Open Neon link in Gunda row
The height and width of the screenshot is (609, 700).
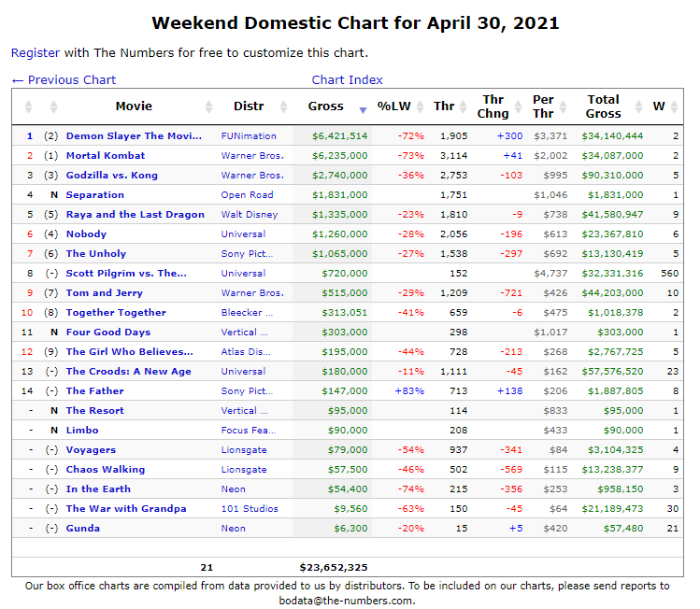coord(233,529)
